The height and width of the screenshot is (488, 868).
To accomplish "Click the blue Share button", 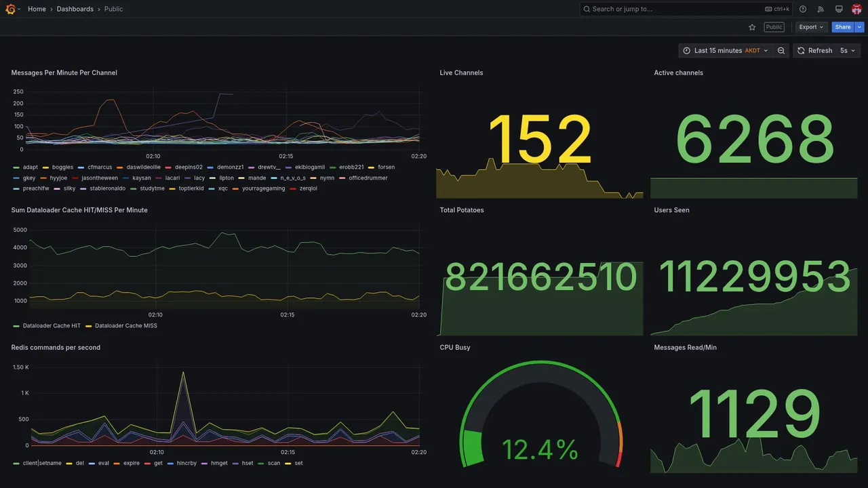I will [843, 27].
